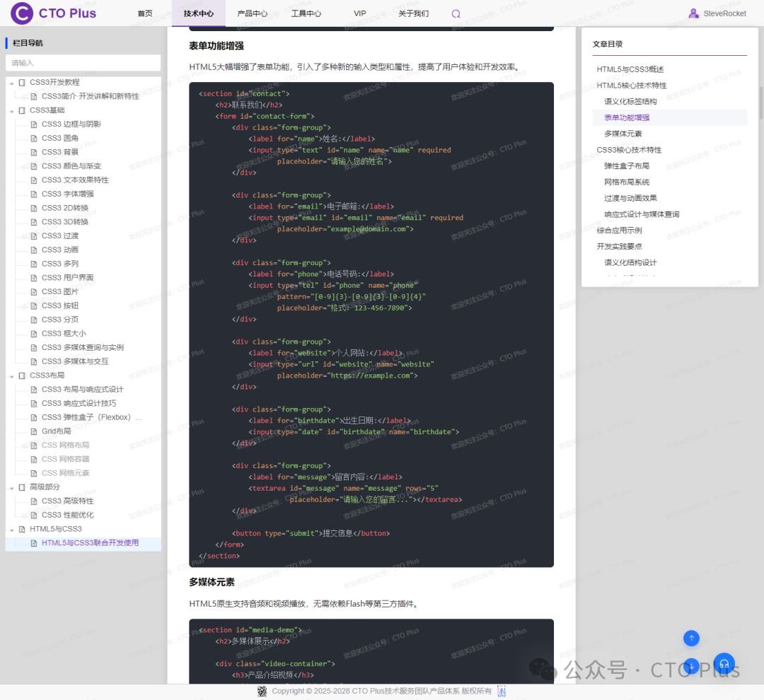Open CSS3 多媒体查询与实例 tutorial
Screen dimensions: 764x700
pos(83,348)
